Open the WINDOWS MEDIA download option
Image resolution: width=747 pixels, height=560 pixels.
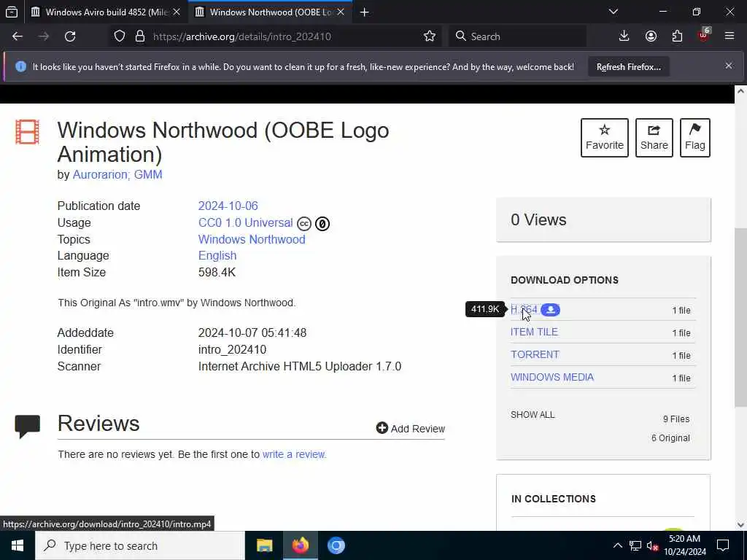click(x=552, y=377)
